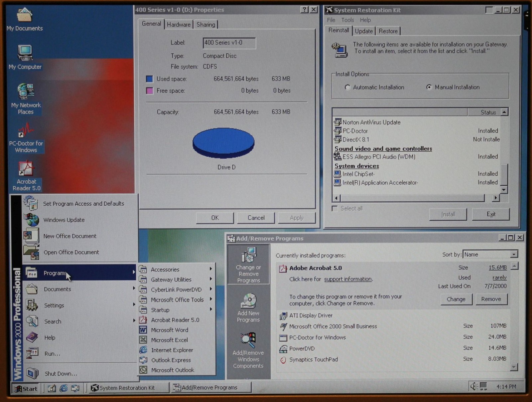Click Microsoft Word icon in Programs submenu

tap(143, 330)
